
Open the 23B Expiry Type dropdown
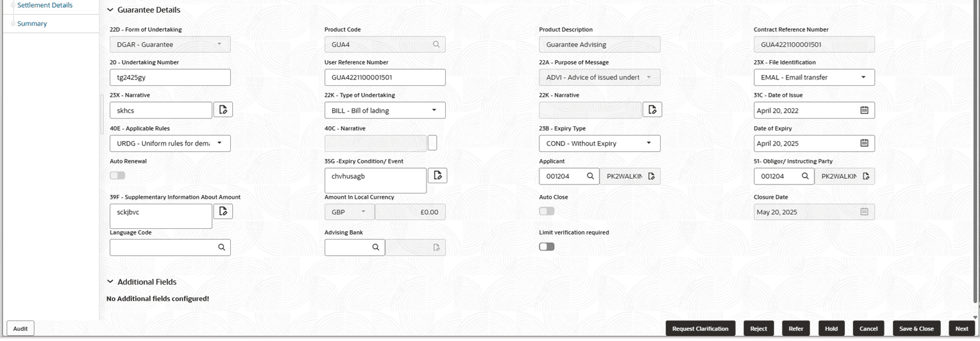point(600,143)
